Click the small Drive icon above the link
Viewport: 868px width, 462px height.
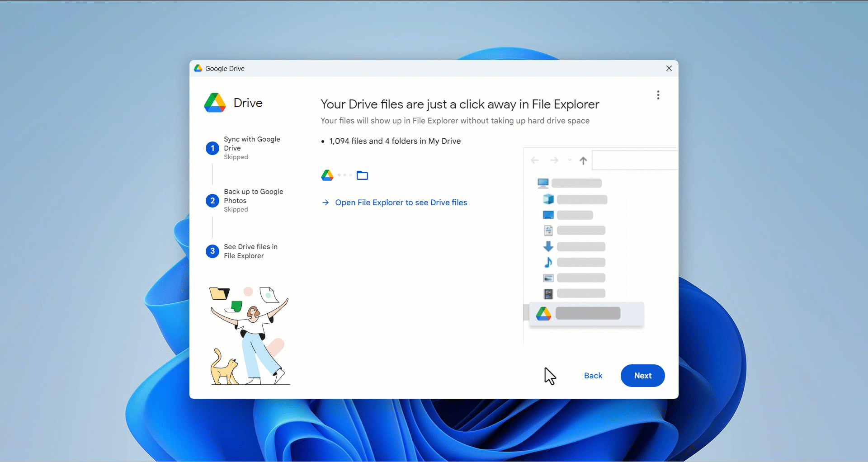click(x=327, y=175)
